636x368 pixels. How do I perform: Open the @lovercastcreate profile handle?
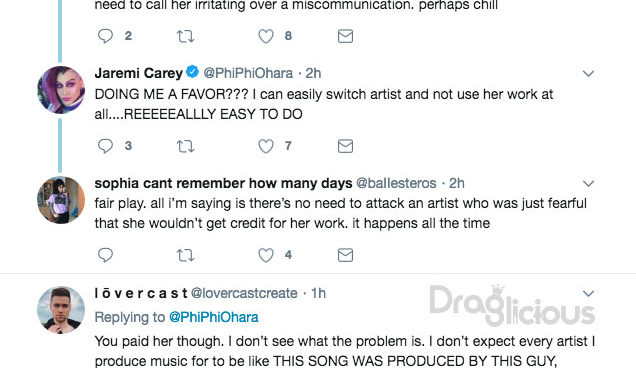click(244, 293)
